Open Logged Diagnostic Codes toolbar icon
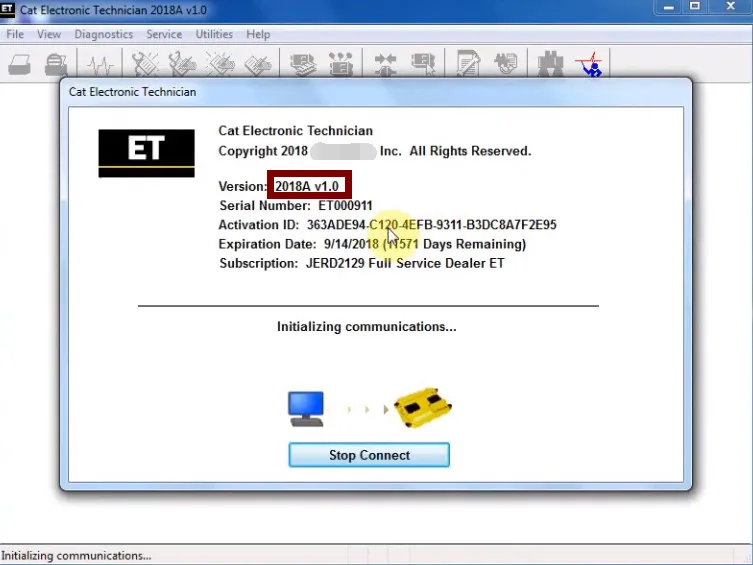The width and height of the screenshot is (753, 565). [x=182, y=64]
